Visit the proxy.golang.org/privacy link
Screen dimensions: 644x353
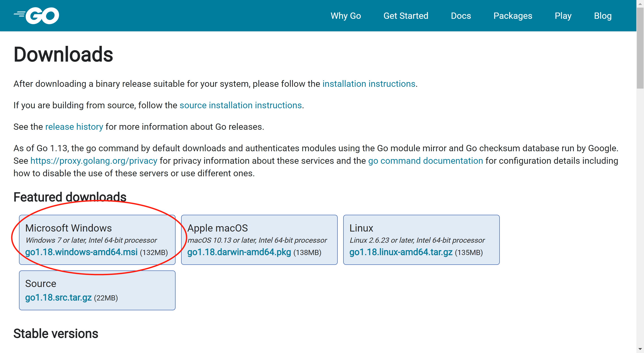pos(94,161)
